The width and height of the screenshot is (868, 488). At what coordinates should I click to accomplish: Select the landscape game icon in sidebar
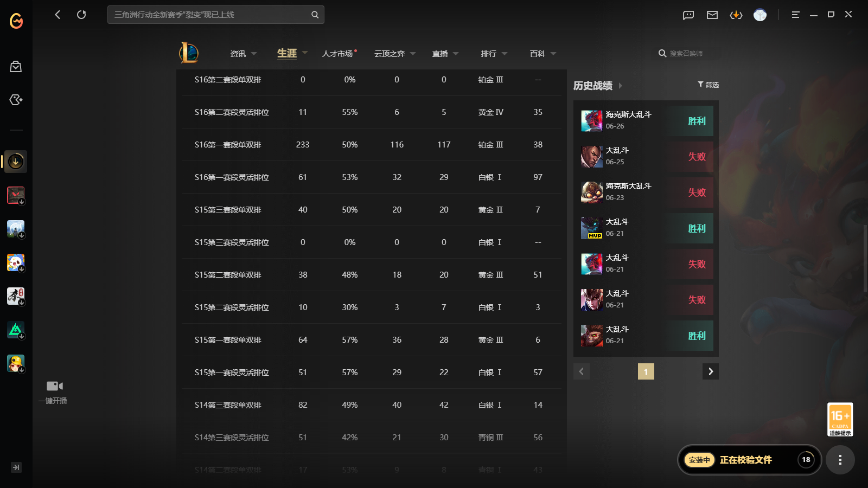tap(16, 229)
